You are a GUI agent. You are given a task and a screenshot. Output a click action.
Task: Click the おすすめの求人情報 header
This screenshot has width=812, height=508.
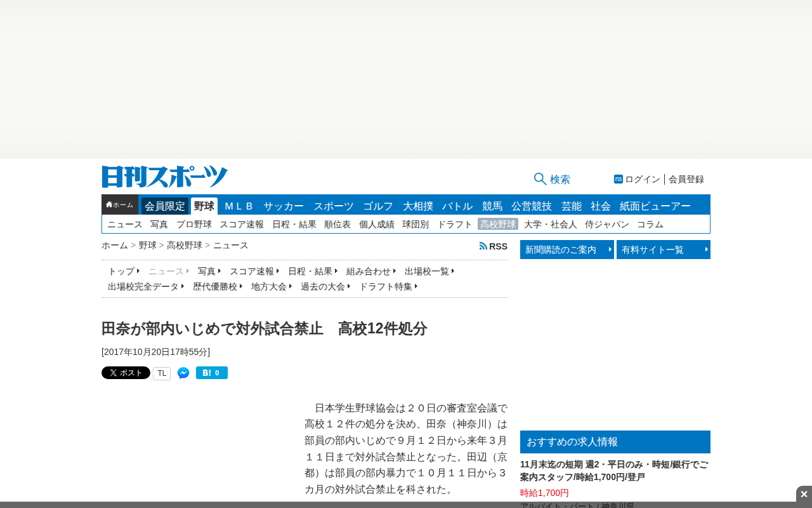coord(615,442)
